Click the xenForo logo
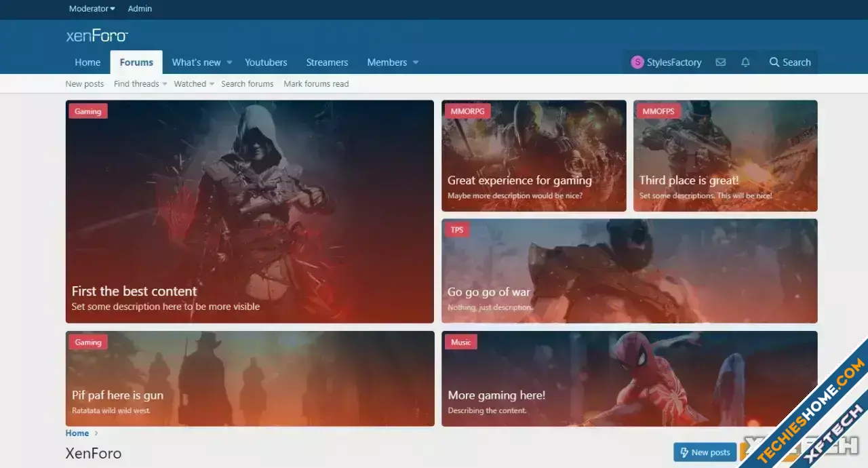The image size is (868, 468). click(97, 36)
